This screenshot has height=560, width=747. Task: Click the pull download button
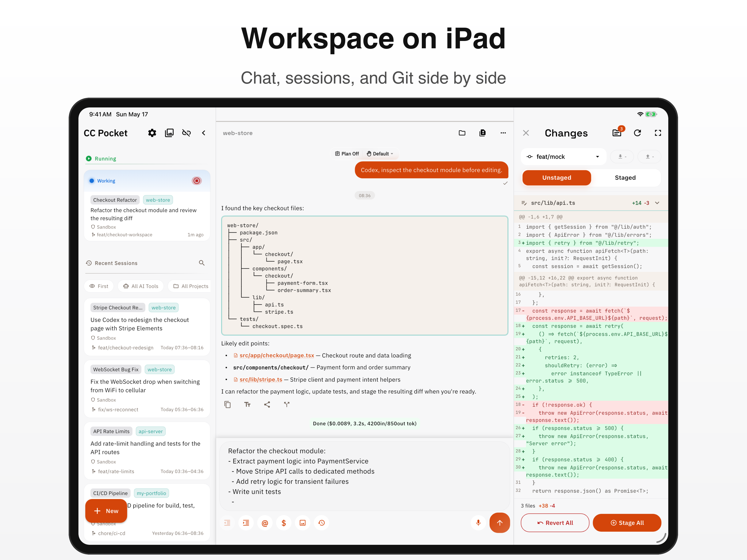click(x=622, y=157)
